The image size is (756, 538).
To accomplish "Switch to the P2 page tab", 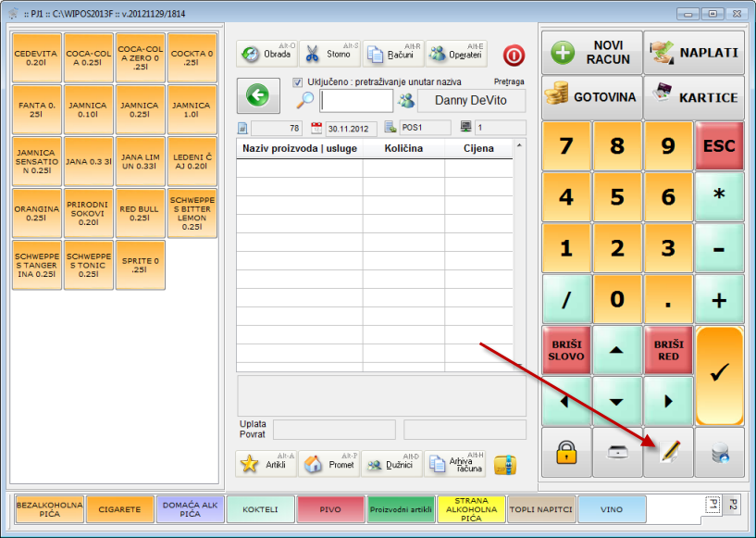I will pos(732,504).
